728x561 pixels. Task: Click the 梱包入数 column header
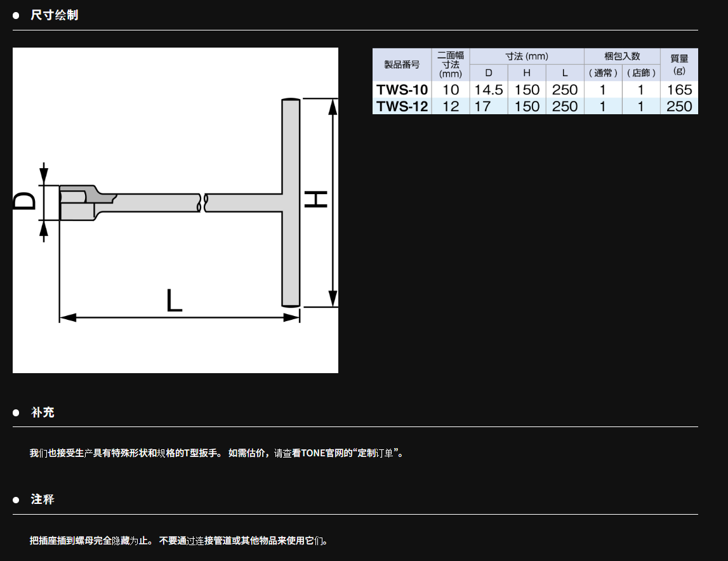click(622, 56)
